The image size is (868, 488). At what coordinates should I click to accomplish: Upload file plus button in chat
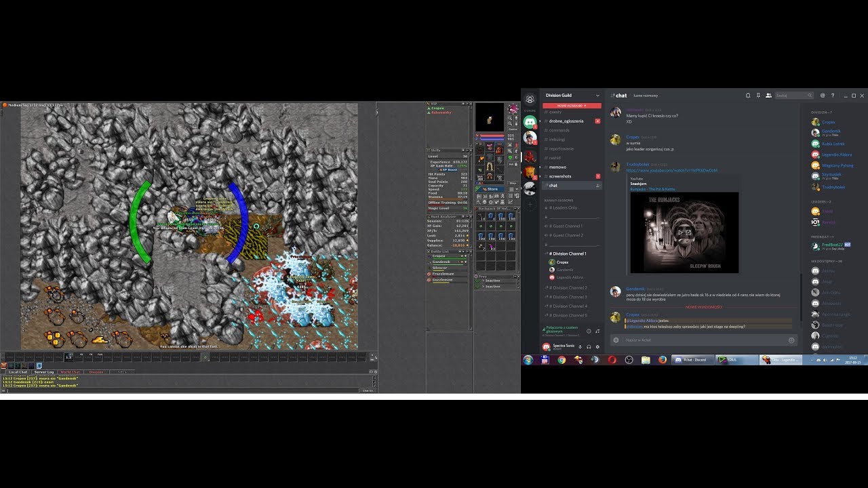(616, 340)
